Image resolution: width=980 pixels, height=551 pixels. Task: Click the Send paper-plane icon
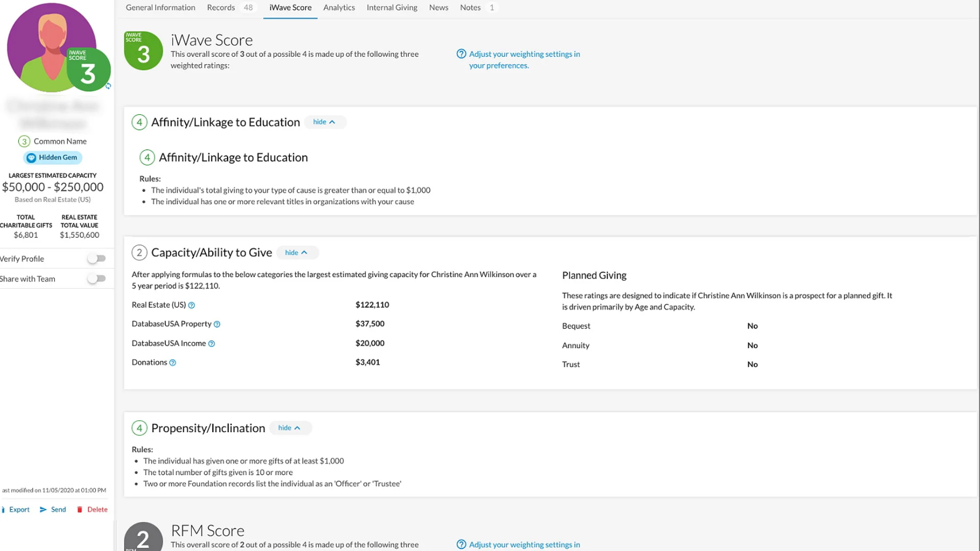43,510
